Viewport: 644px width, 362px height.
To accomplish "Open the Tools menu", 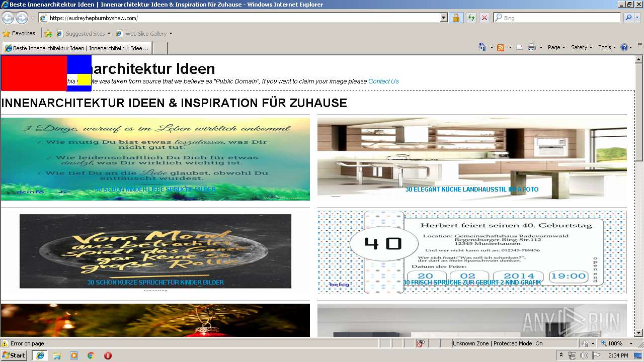I will (x=607, y=47).
